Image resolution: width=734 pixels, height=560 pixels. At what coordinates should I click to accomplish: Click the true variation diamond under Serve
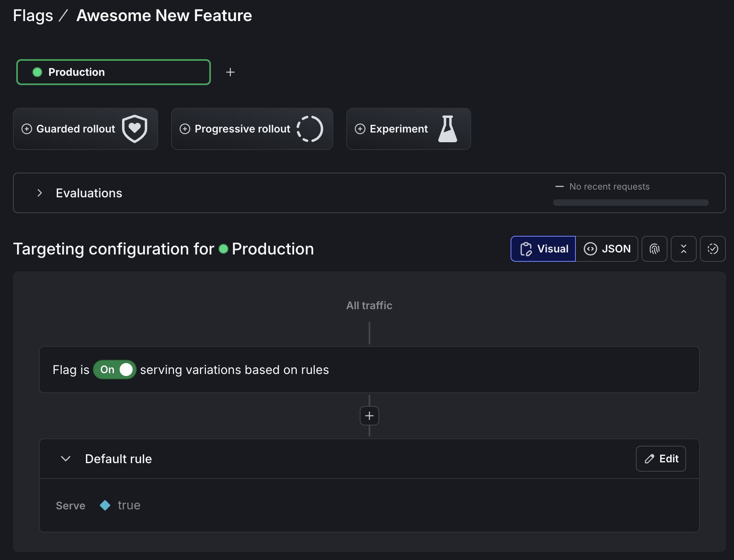(105, 505)
